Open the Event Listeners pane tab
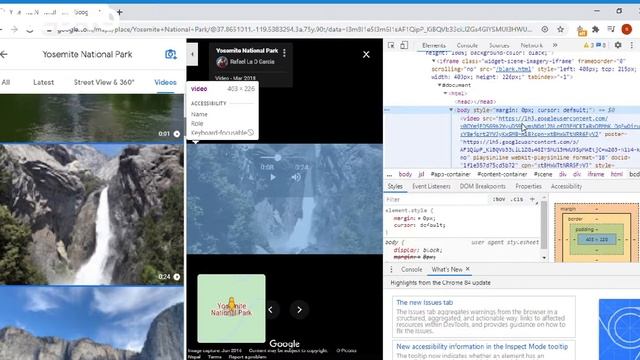This screenshot has height=360, width=640. point(431,186)
